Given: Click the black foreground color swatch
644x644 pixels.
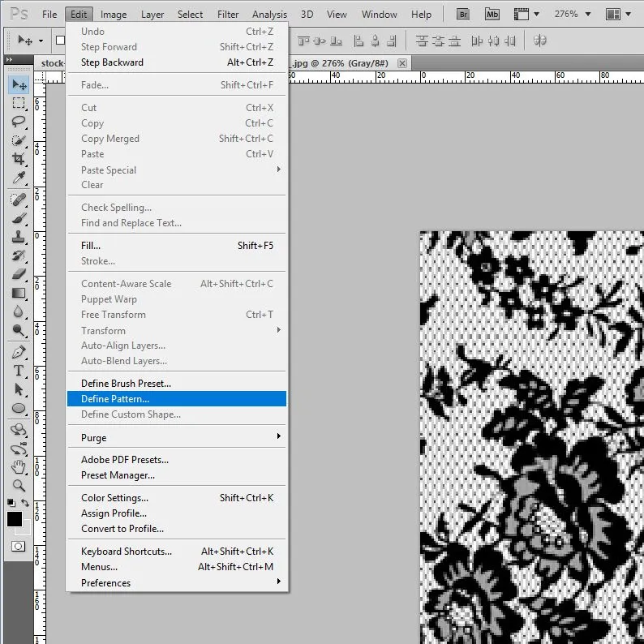Looking at the screenshot, I should pyautogui.click(x=15, y=519).
